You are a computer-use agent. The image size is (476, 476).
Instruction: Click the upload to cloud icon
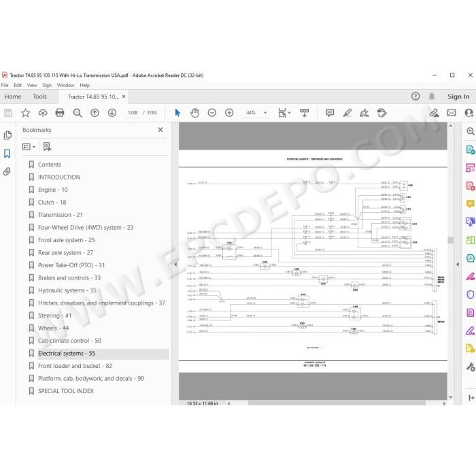pos(43,113)
